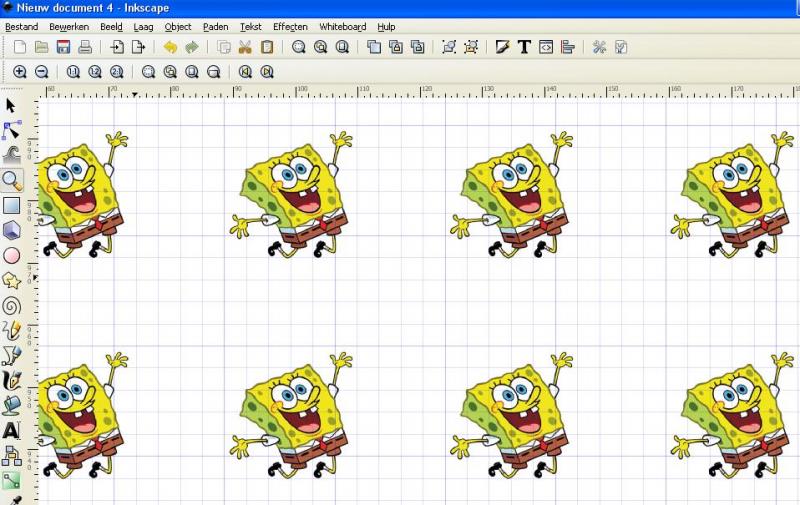The image size is (800, 505).
Task: Open Document properties icon
Action: (x=621, y=47)
